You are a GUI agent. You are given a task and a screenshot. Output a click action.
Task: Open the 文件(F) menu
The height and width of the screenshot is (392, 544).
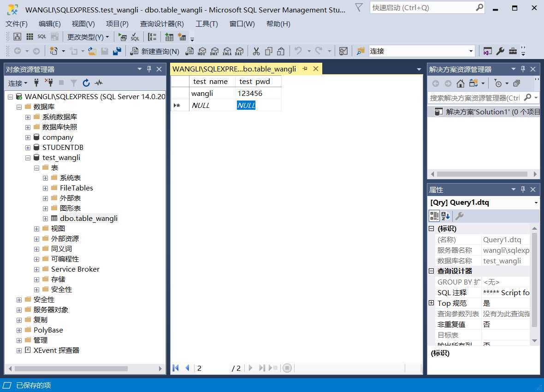16,24
